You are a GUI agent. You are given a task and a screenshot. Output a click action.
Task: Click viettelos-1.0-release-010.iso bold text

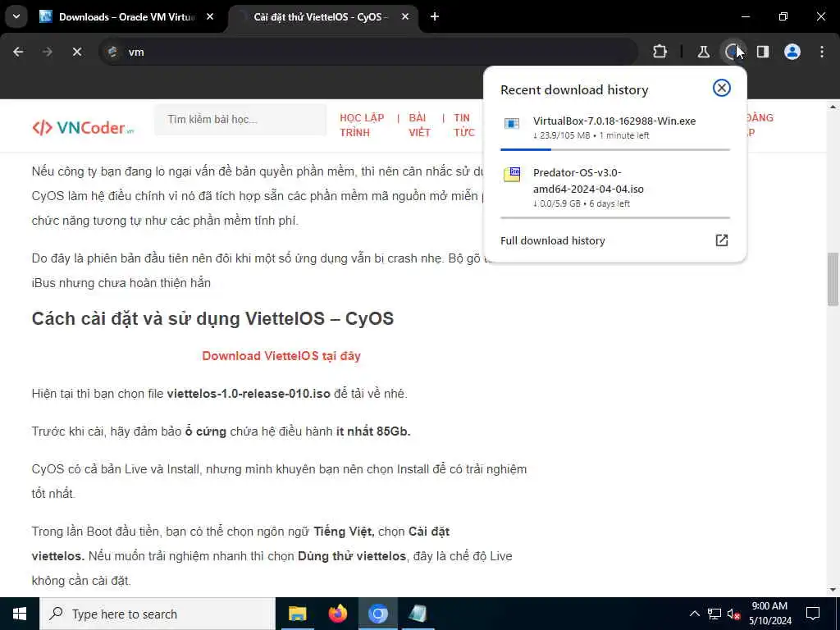point(249,394)
